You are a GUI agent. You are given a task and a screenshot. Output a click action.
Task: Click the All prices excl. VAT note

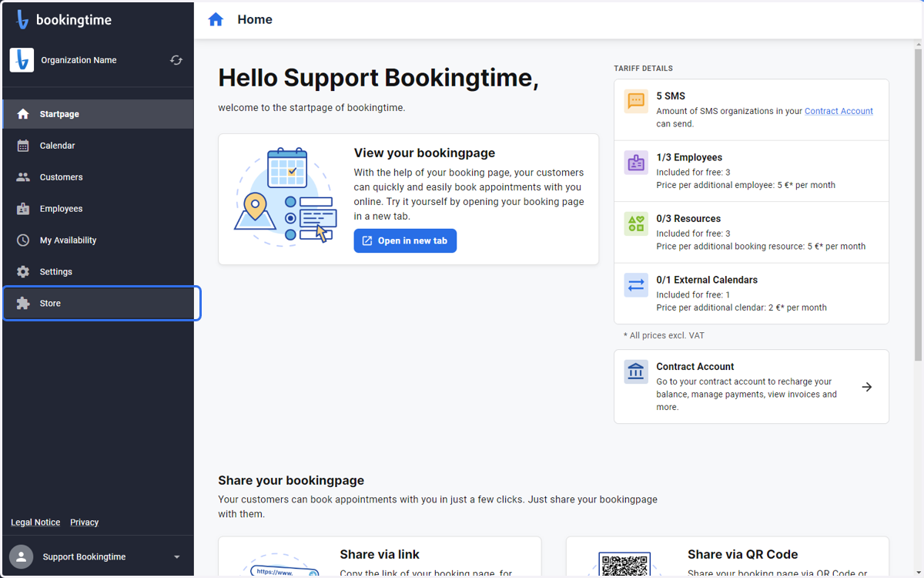(x=664, y=335)
